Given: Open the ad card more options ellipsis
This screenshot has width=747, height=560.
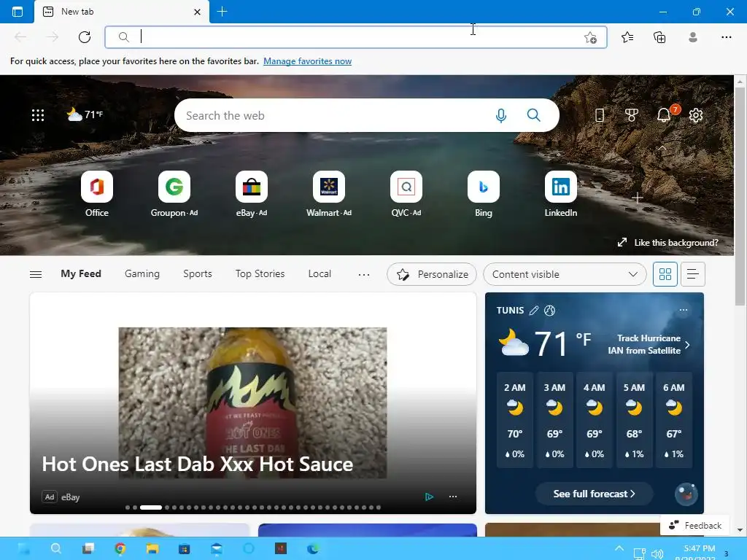Looking at the screenshot, I should click(452, 497).
